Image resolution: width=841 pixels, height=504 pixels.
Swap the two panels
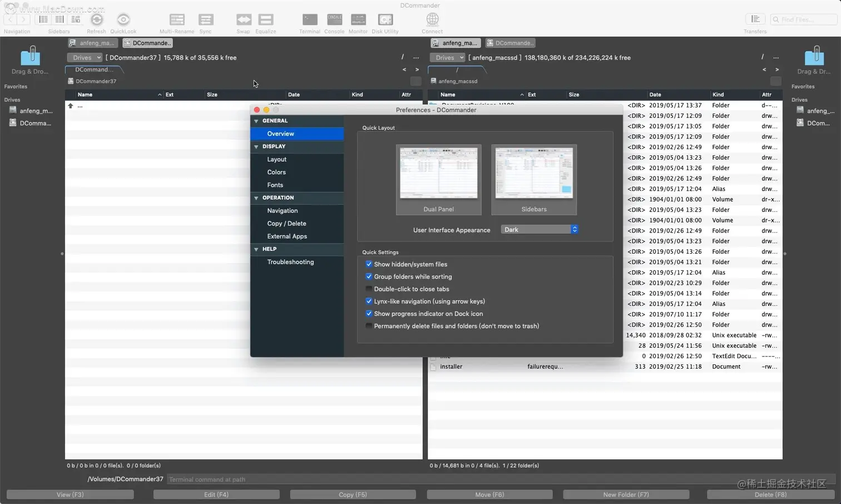(x=244, y=19)
